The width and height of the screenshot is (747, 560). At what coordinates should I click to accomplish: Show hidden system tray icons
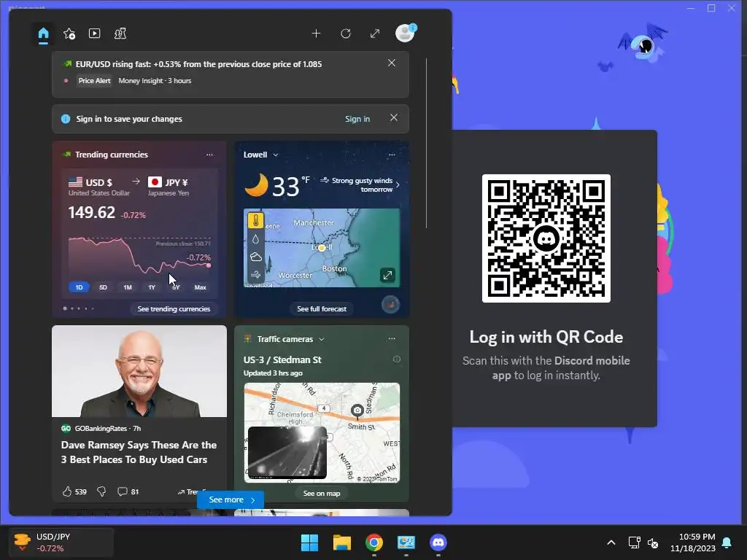611,542
